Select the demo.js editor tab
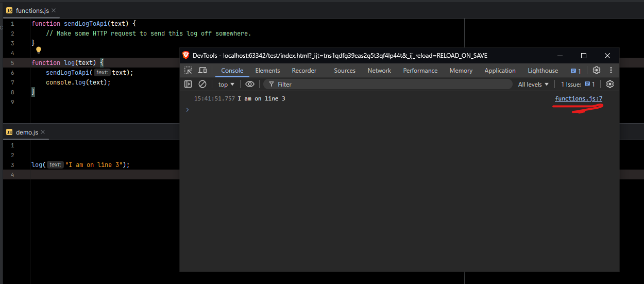The height and width of the screenshot is (284, 644). coord(27,132)
